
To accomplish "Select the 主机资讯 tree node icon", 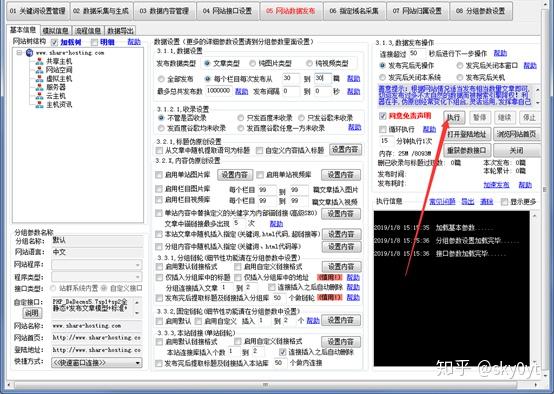I will pyautogui.click(x=40, y=105).
